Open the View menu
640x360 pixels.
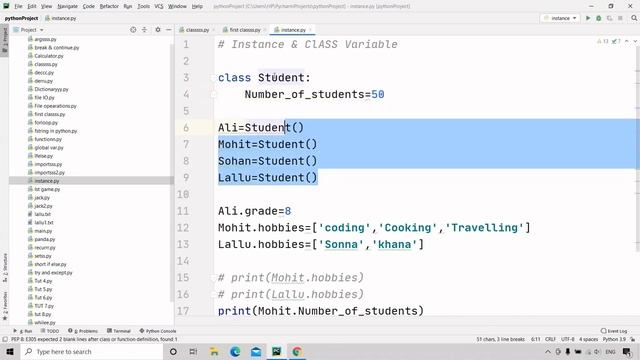click(x=47, y=6)
